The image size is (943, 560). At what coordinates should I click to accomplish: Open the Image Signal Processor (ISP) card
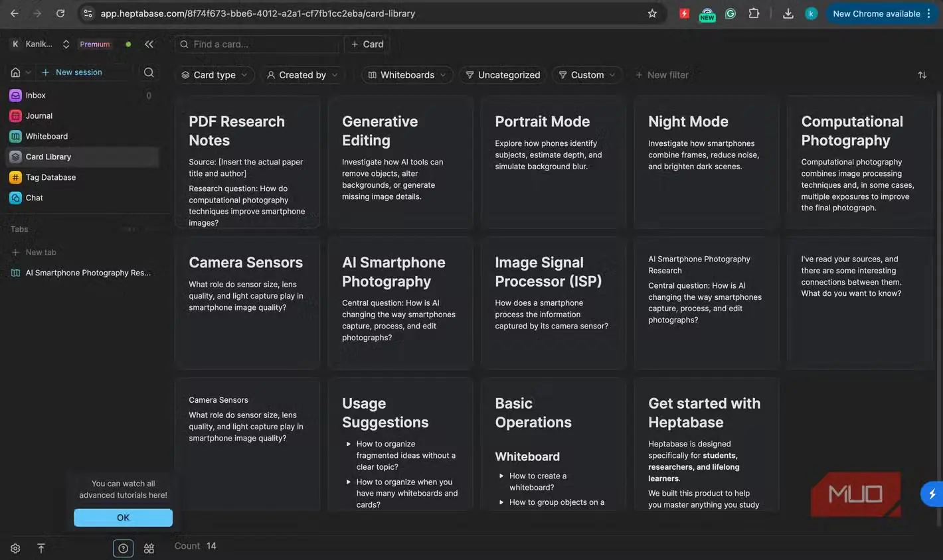coord(553,303)
